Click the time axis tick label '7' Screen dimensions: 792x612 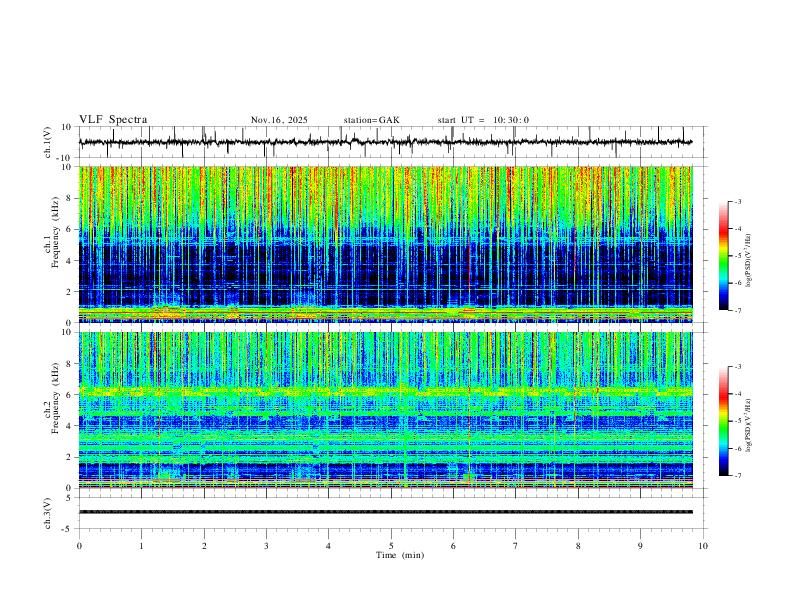click(516, 546)
